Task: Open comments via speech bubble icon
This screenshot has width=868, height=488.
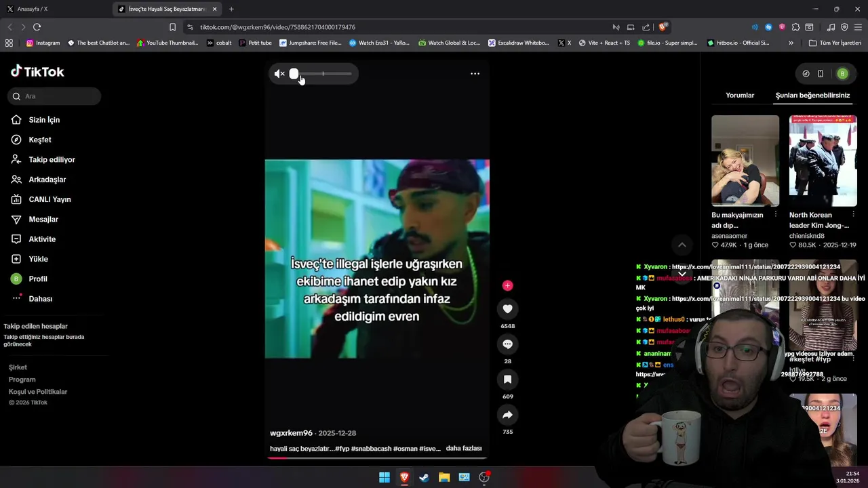Action: 507,344
